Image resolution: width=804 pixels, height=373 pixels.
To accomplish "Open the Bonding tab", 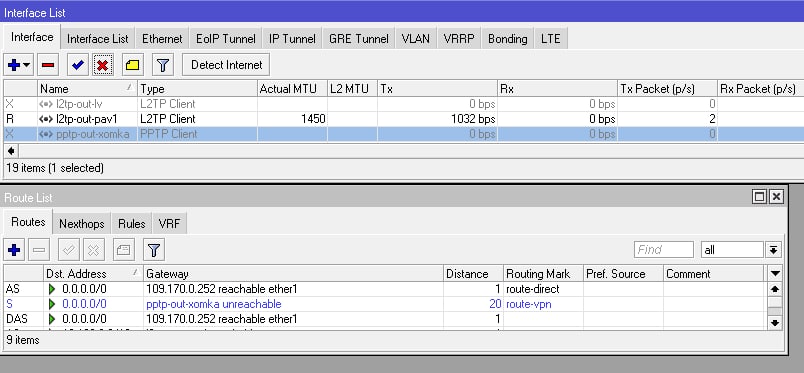I will (x=508, y=39).
